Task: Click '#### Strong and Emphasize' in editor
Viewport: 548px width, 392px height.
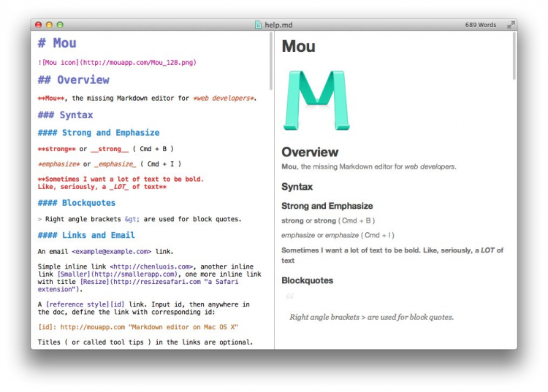Action: 99,133
